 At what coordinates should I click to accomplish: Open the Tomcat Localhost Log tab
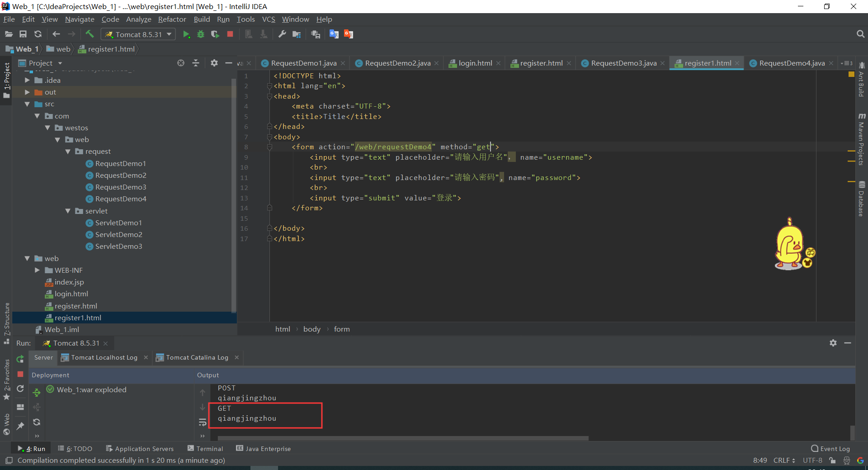coord(104,357)
